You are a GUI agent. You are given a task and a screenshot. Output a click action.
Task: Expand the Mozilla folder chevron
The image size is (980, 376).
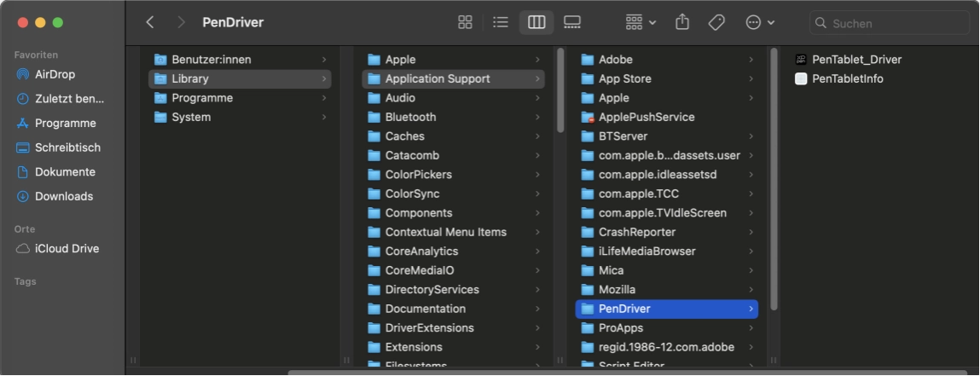coord(751,290)
